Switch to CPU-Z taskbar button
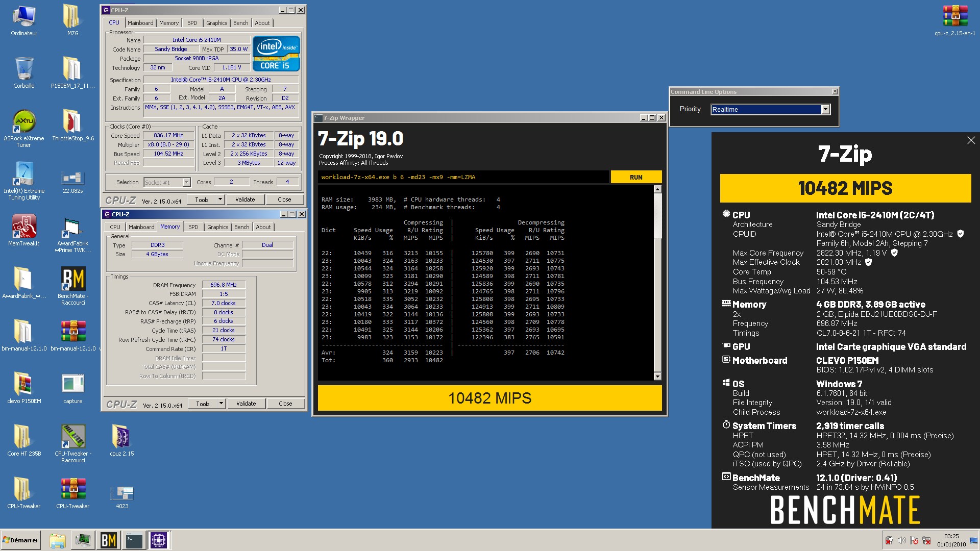This screenshot has height=551, width=980. coord(158,540)
